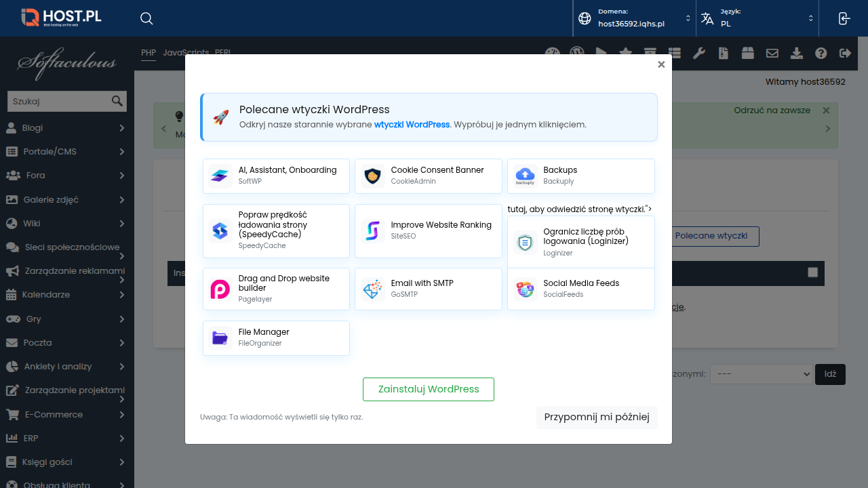Click the GoSMTP envelope icon
868x488 pixels.
[373, 289]
